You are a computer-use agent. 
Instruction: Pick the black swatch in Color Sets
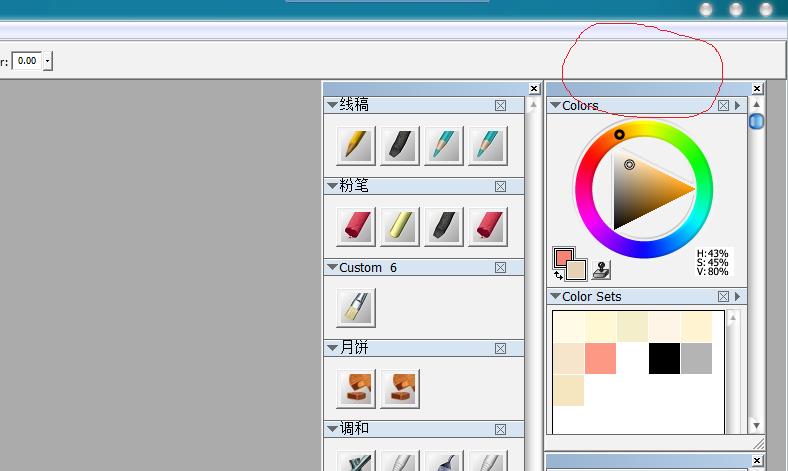pyautogui.click(x=664, y=358)
